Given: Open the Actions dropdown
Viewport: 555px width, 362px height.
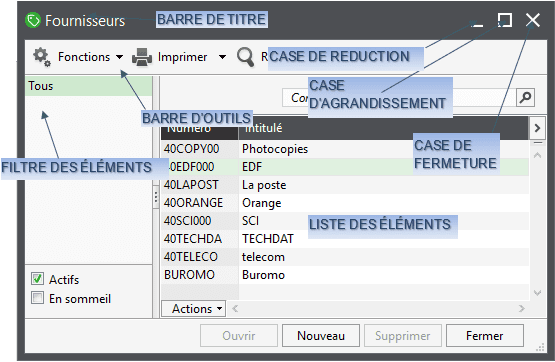Looking at the screenshot, I should pos(193,309).
